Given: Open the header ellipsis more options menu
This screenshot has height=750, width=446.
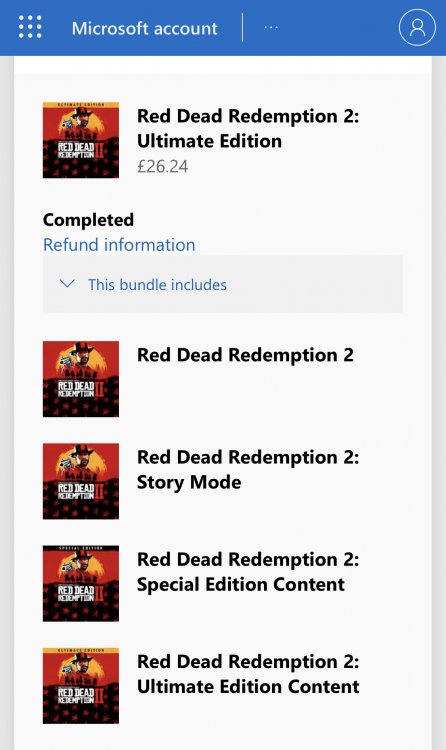Looking at the screenshot, I should coord(271,27).
